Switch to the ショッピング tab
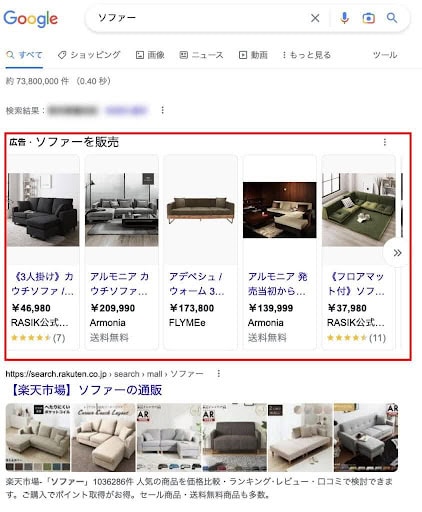The image size is (422, 512). point(89,55)
